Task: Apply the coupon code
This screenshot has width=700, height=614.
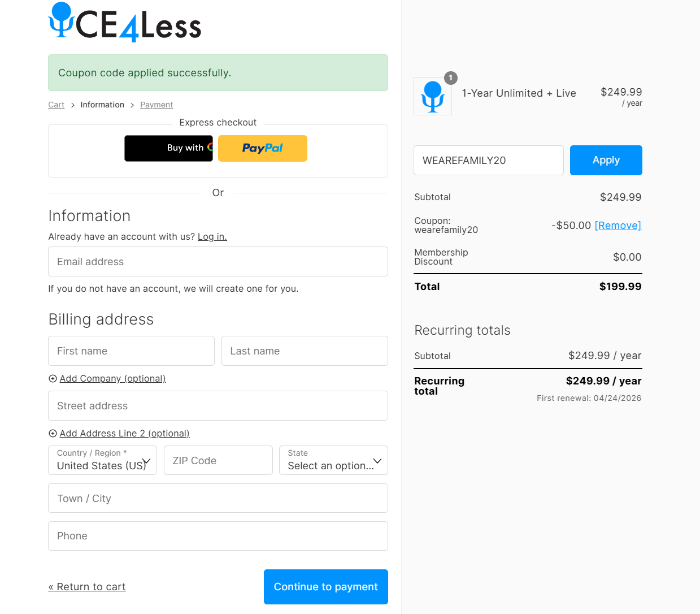Action: point(606,161)
